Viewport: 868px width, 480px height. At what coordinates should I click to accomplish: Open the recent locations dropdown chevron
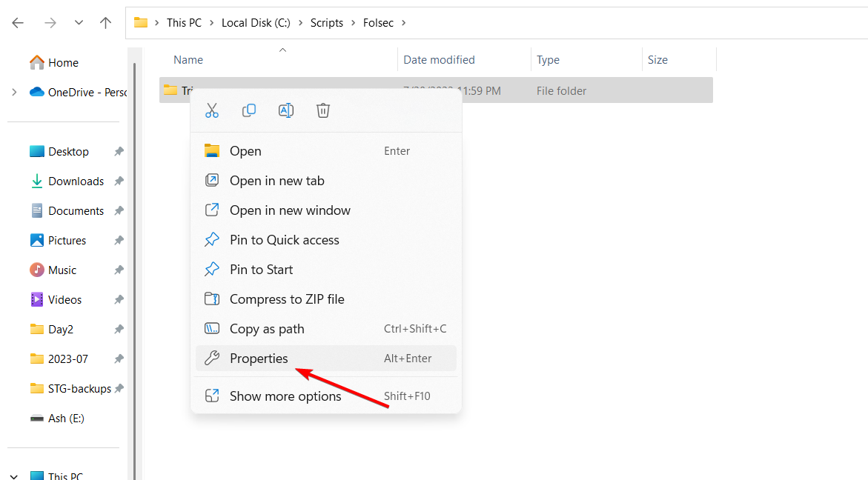(79, 23)
